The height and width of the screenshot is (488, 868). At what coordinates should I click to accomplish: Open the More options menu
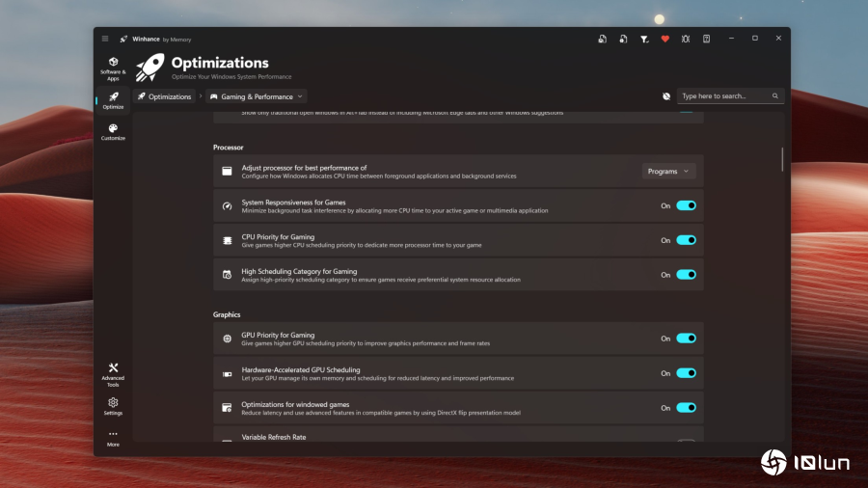[113, 438]
